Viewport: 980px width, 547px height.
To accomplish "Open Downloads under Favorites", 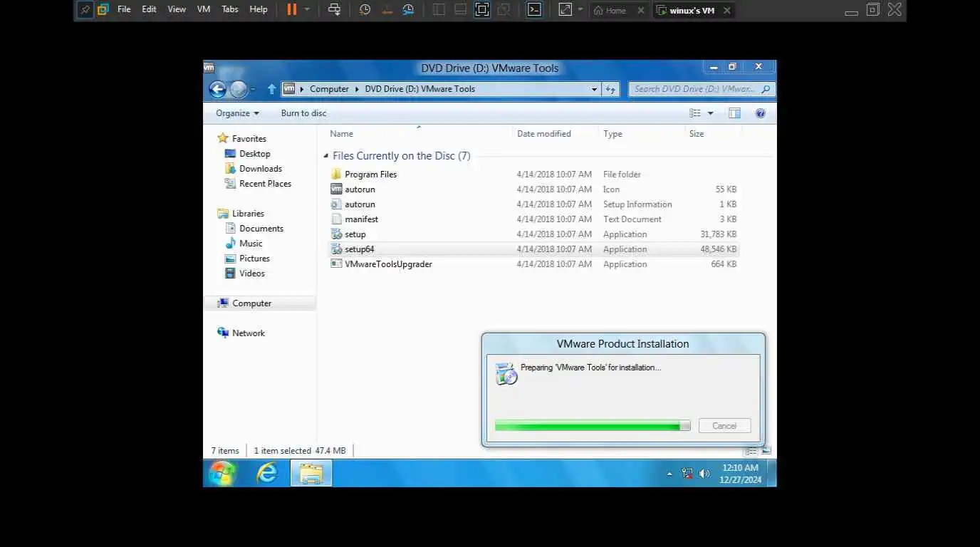I will (x=253, y=169).
